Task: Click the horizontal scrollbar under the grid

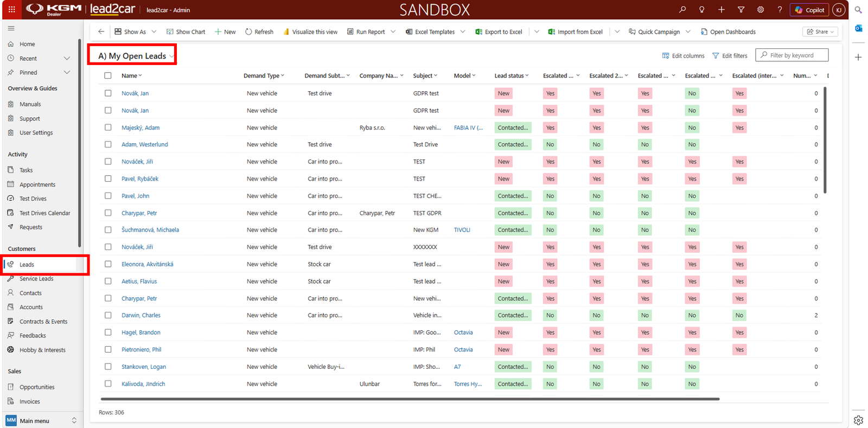Action: coord(410,399)
